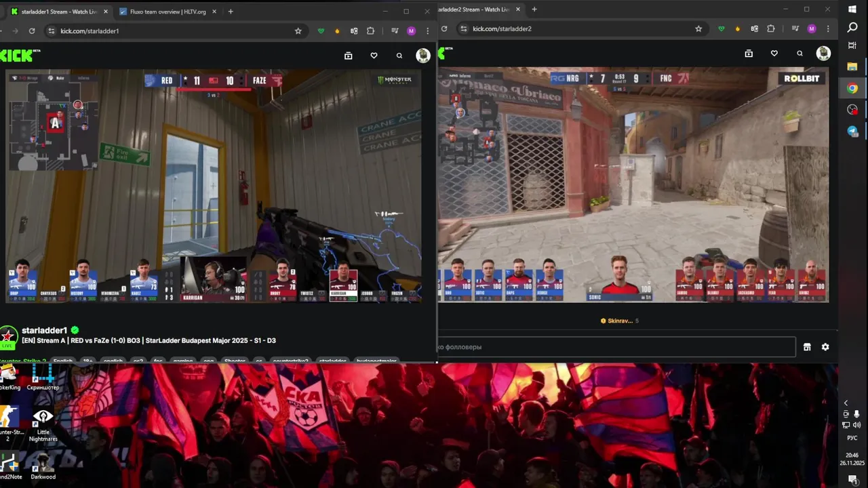Open Chrome menu in starladder2 window
This screenshot has height=488, width=868.
tap(828, 28)
